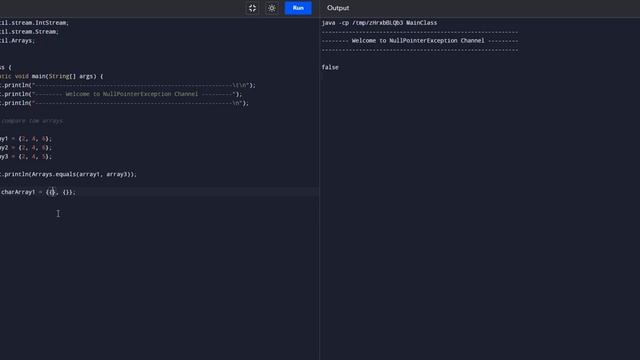
Task: Click the Welcome to NullPointerException Channel output line
Action: [420, 41]
